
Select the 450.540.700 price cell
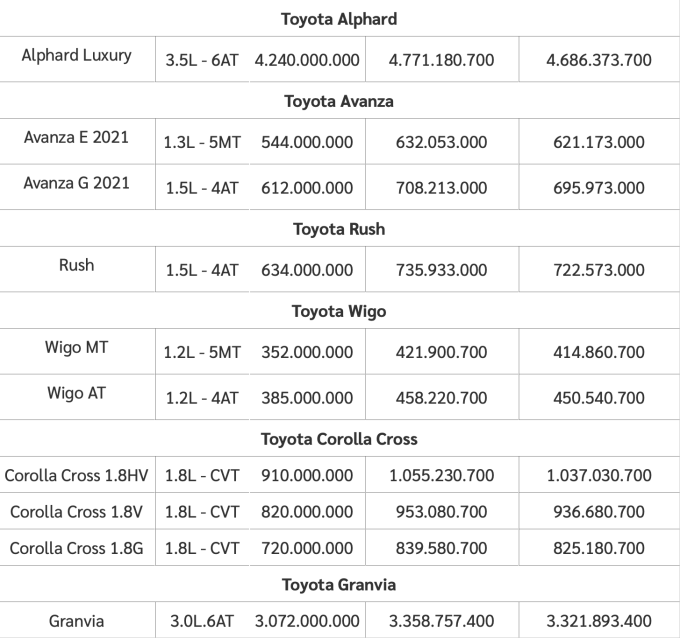599,398
